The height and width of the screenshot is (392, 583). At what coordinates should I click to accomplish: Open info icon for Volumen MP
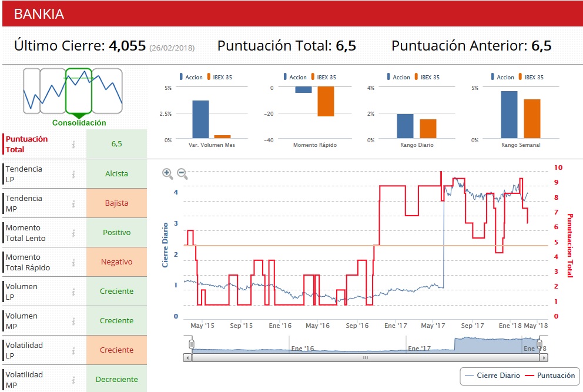[x=73, y=321]
